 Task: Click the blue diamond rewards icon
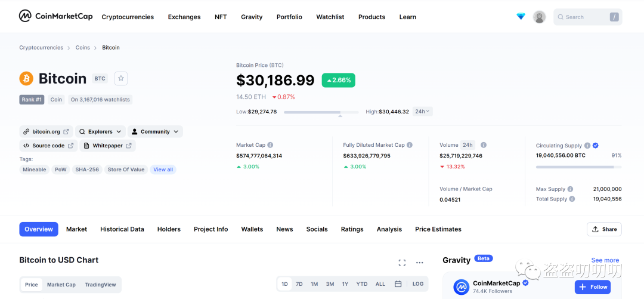pyautogui.click(x=521, y=17)
